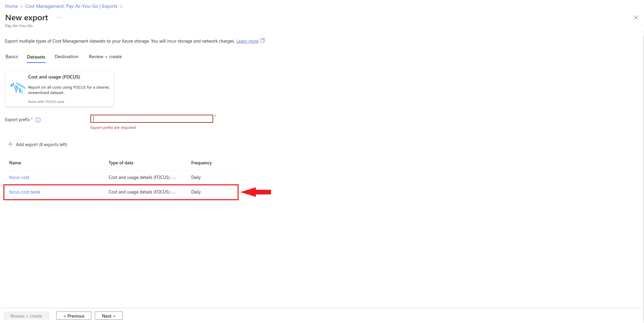Select the Cost and usage (FOCUS) card
Screen dimensions: 644x323
tap(59, 89)
